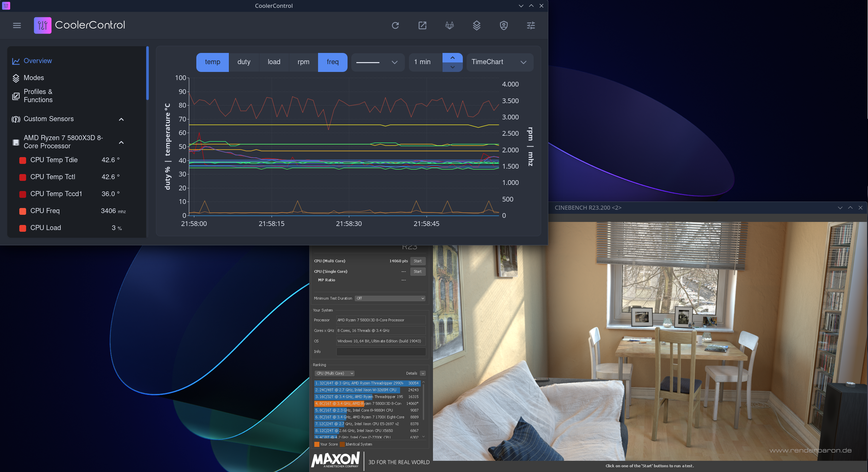The image size is (868, 472).
Task: Click the GitLab fox icon
Action: coord(450,25)
